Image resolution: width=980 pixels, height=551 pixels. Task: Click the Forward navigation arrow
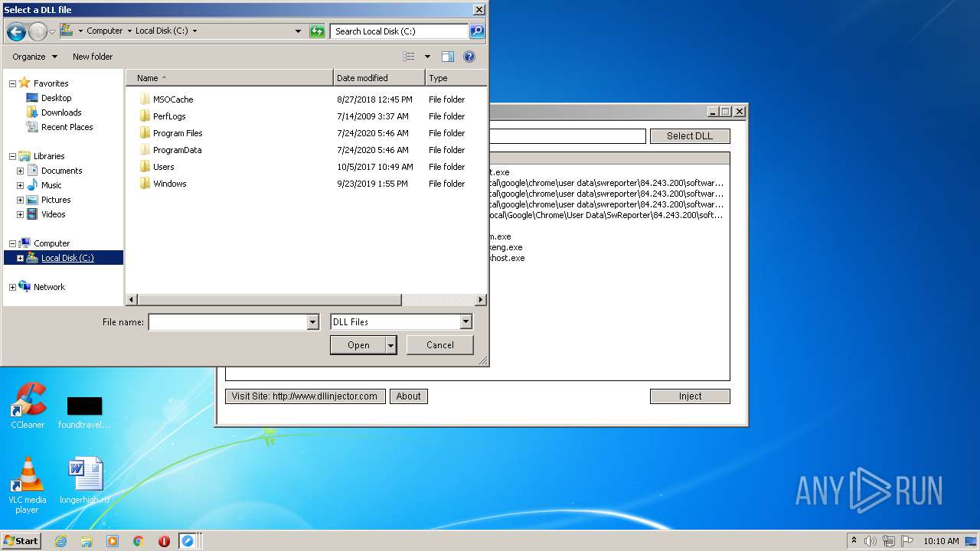tap(38, 31)
